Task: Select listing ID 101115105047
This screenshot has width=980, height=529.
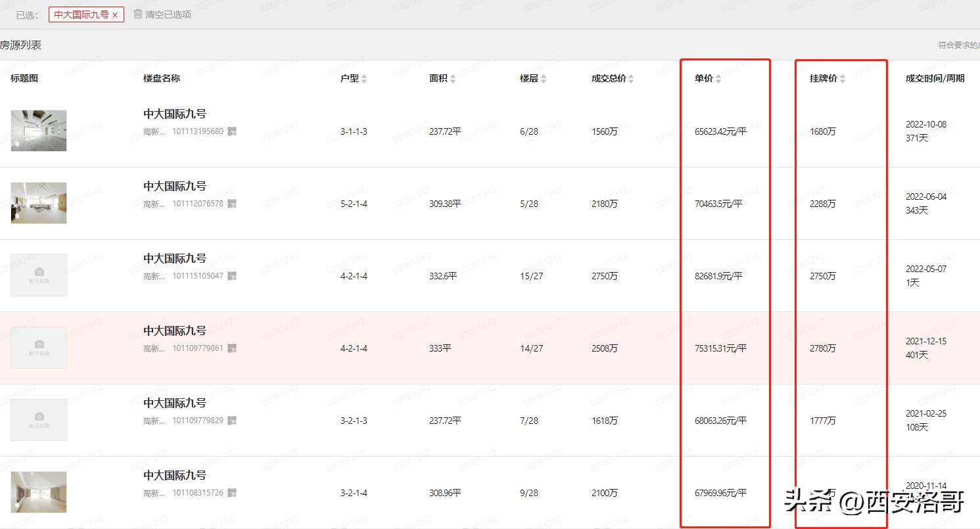Action: [x=198, y=276]
